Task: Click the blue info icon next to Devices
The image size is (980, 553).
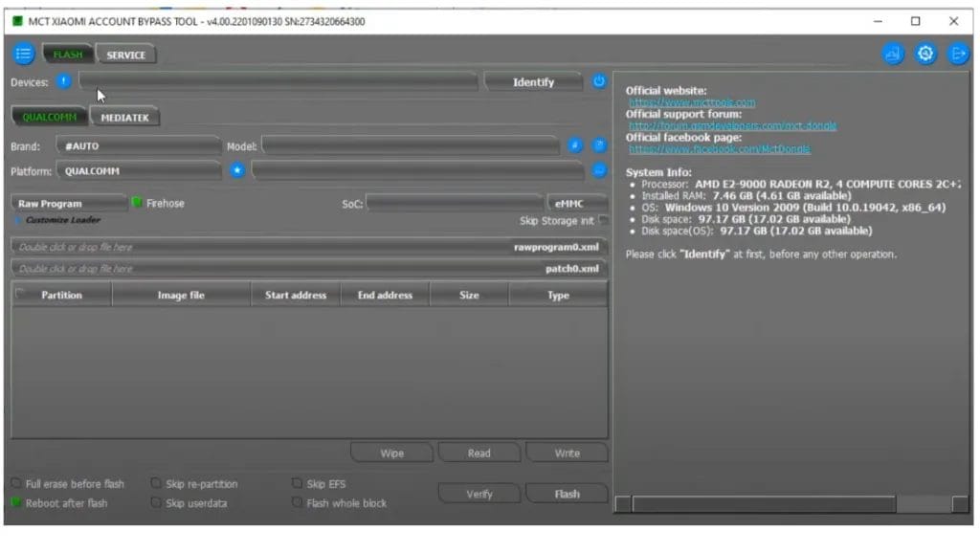Action: pos(63,81)
